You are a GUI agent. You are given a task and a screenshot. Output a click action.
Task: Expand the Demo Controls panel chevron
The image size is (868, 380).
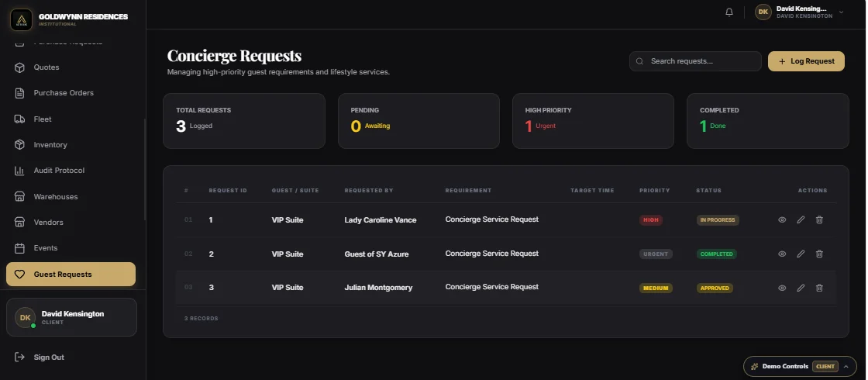pyautogui.click(x=846, y=366)
